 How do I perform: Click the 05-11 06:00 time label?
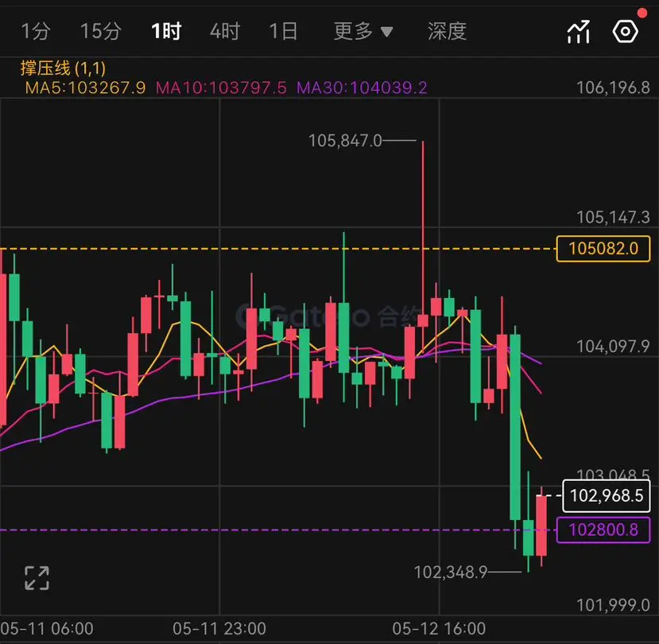47,629
